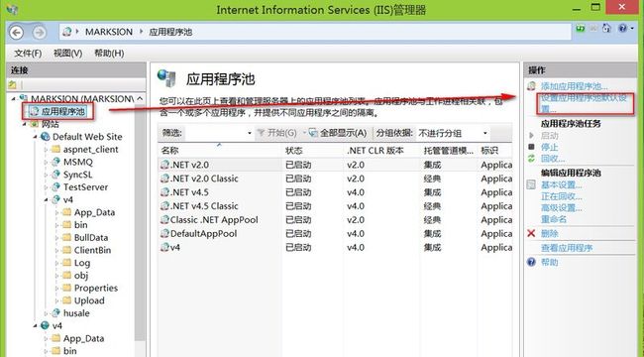
Task: Click the help question mark icon in top toolbar
Action: tap(622, 28)
